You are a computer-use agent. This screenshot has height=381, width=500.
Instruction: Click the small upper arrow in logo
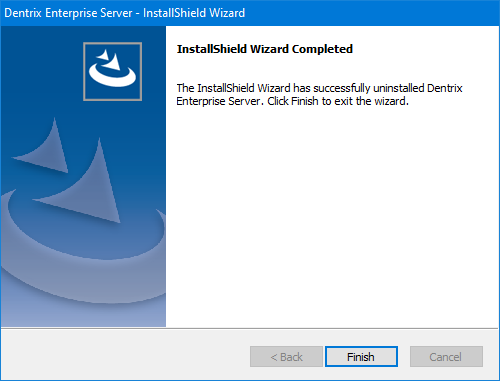[x=103, y=55]
